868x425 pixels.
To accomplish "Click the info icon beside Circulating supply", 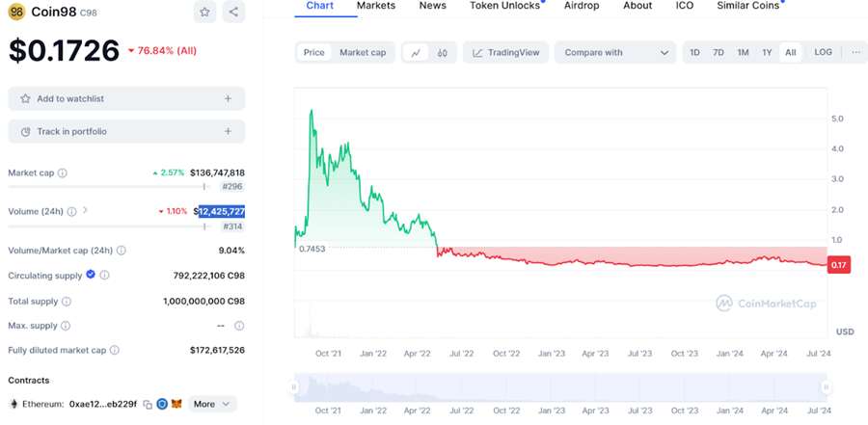I will (x=104, y=275).
